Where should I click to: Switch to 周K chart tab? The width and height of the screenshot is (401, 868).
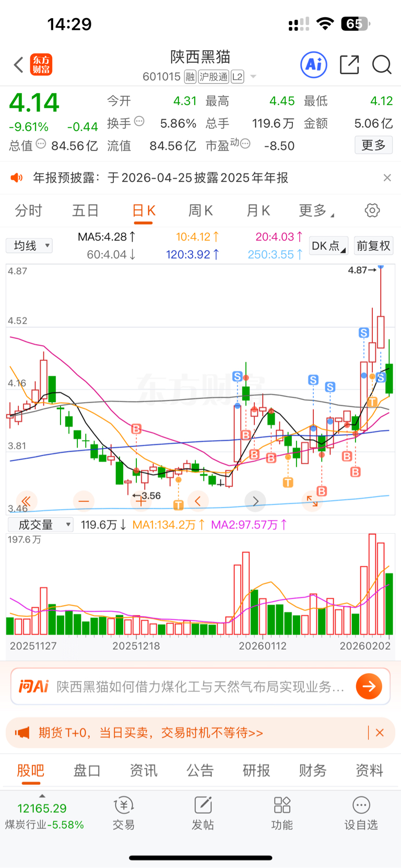(x=200, y=210)
